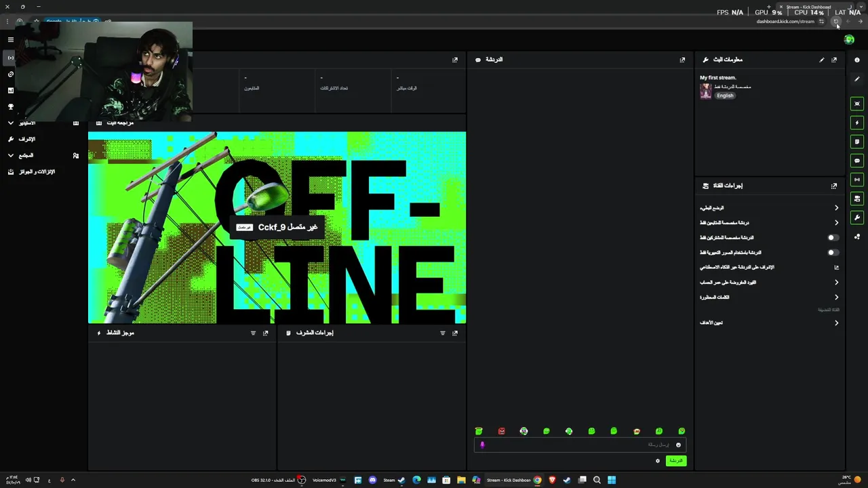868x488 pixels.
Task: Pop out the activity feed panel
Action: [x=265, y=333]
